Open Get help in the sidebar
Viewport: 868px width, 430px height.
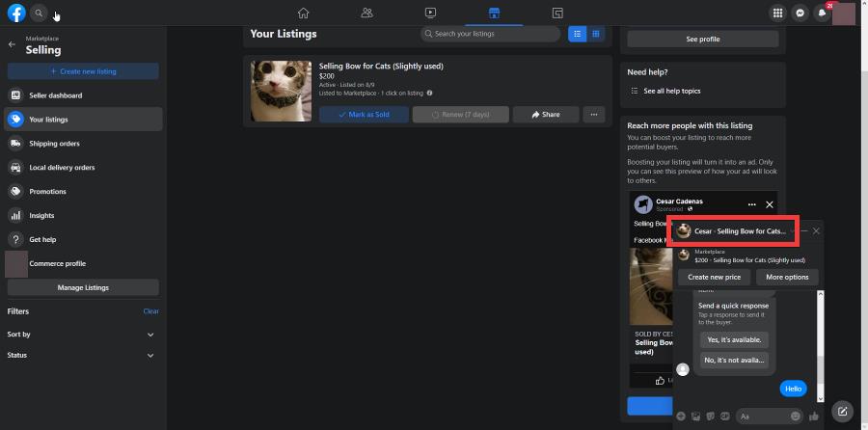83,240
